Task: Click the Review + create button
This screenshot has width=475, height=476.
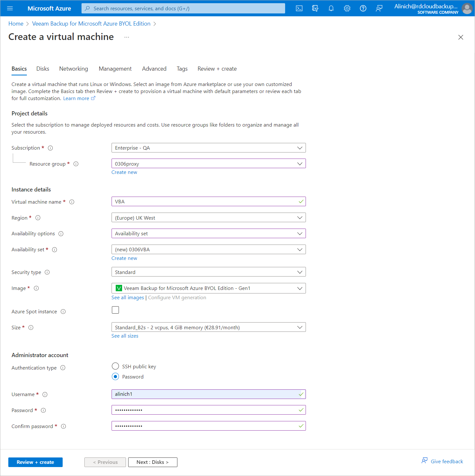Action: [35, 462]
